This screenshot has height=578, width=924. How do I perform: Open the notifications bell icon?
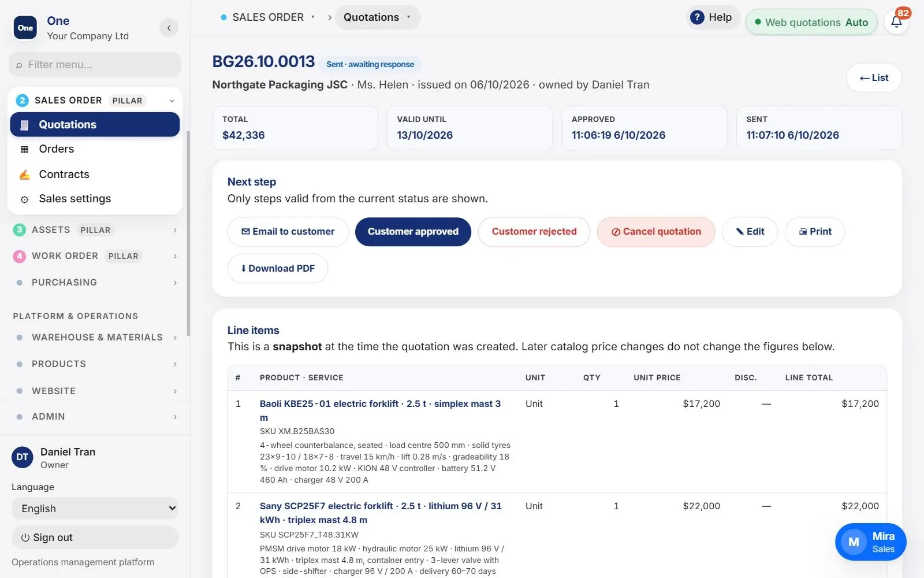(896, 22)
